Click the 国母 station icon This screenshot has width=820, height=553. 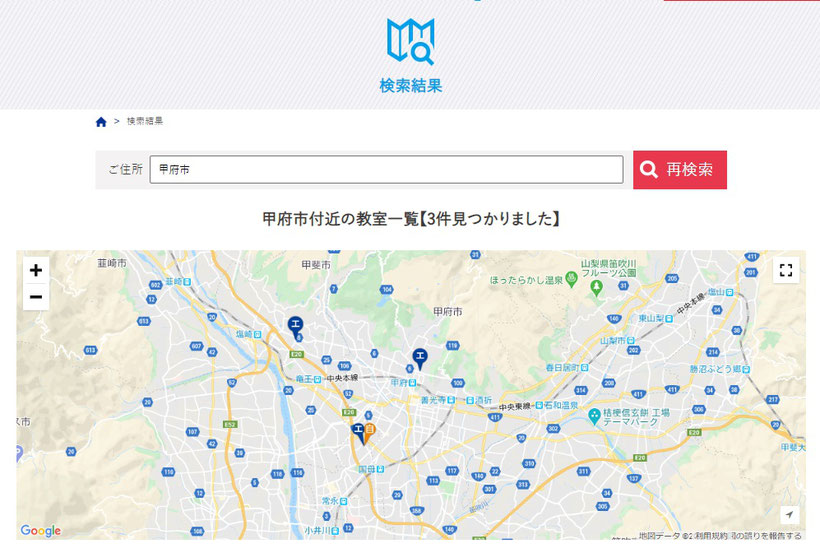[381, 469]
